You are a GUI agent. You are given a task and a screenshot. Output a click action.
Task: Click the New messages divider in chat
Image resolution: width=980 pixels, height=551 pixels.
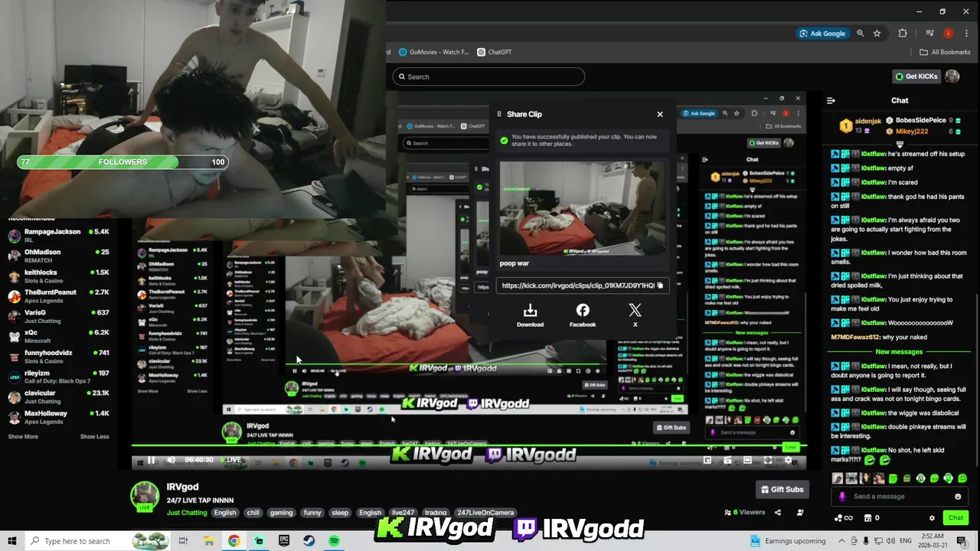coord(899,352)
